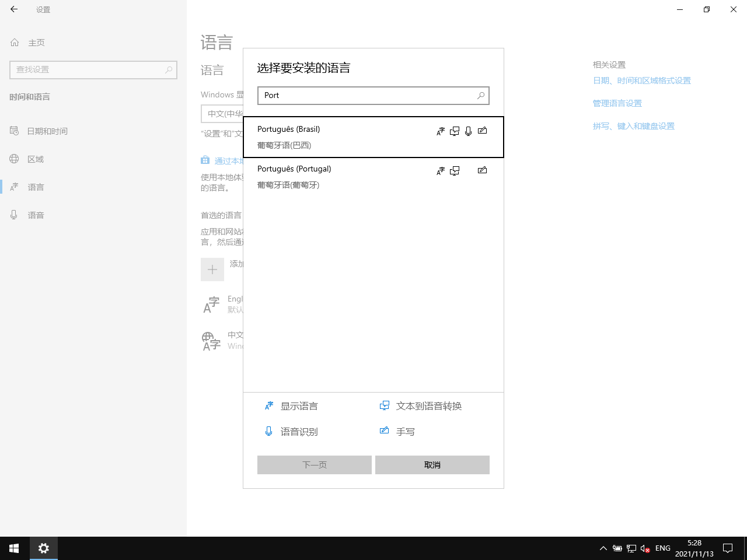Open notification center from the taskbar
Screen dimensions: 747x560
coord(728,548)
